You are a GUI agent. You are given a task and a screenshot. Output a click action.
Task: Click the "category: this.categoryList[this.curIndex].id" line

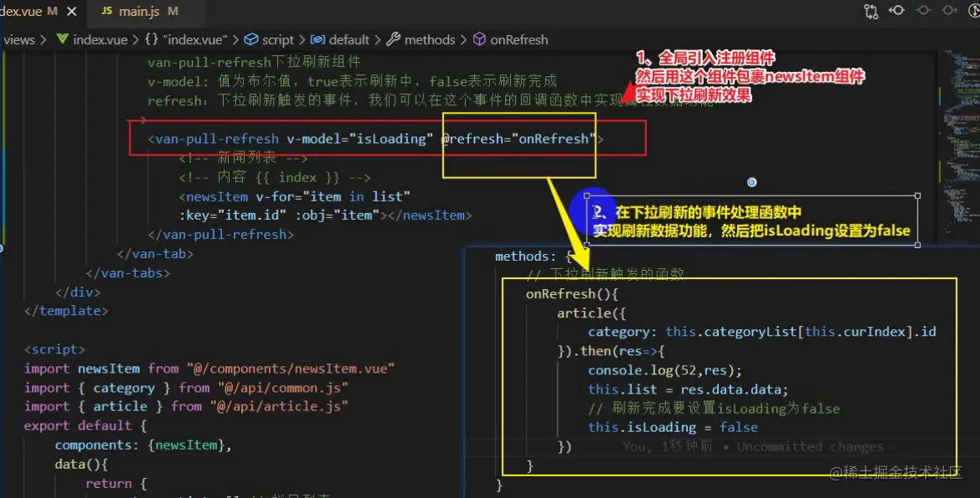[x=762, y=332]
